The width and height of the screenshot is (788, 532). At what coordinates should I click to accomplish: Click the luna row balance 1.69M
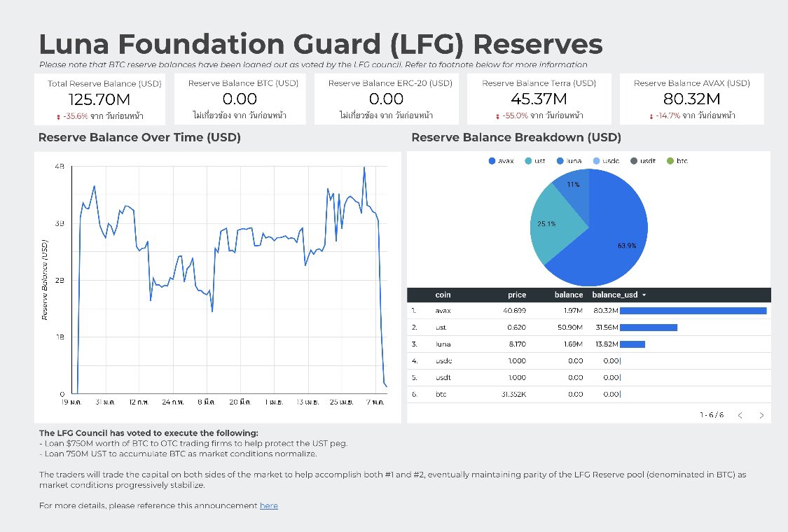pos(573,344)
